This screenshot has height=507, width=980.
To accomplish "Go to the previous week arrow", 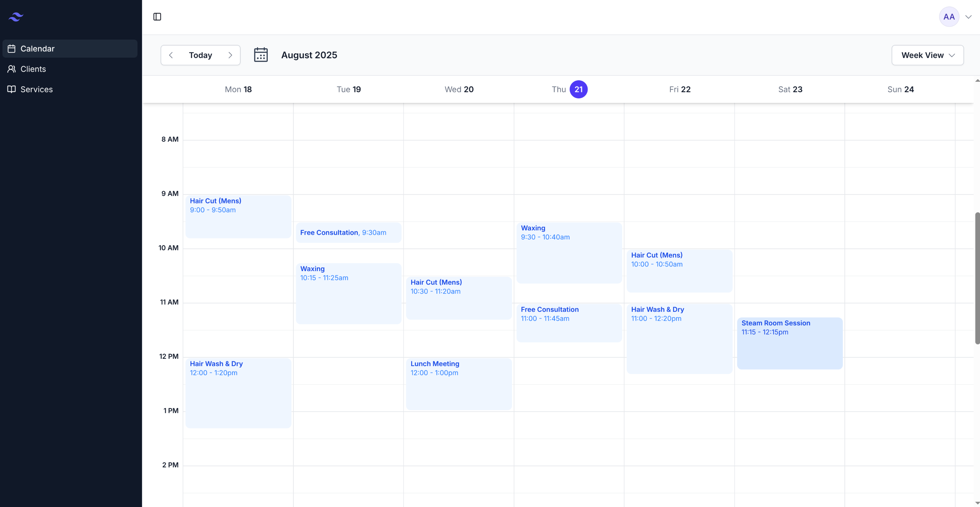I will (171, 55).
